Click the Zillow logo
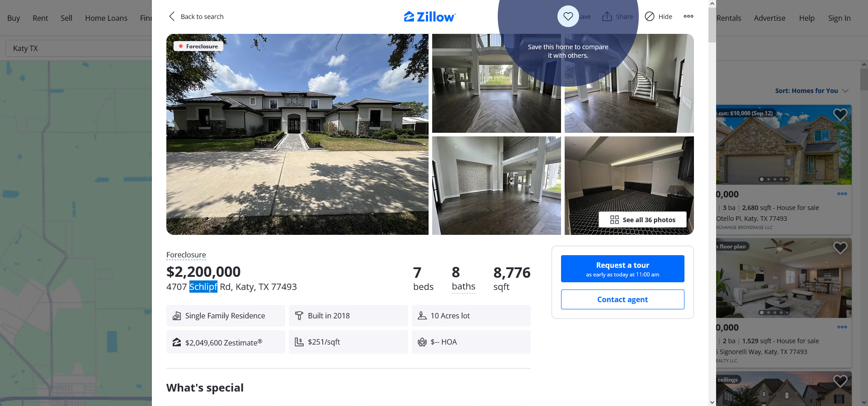This screenshot has height=406, width=868. pos(429,17)
